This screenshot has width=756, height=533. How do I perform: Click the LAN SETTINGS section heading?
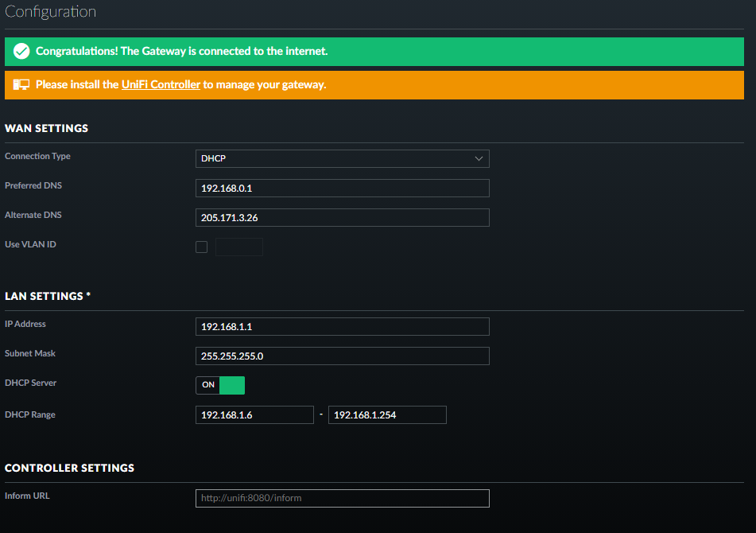48,296
